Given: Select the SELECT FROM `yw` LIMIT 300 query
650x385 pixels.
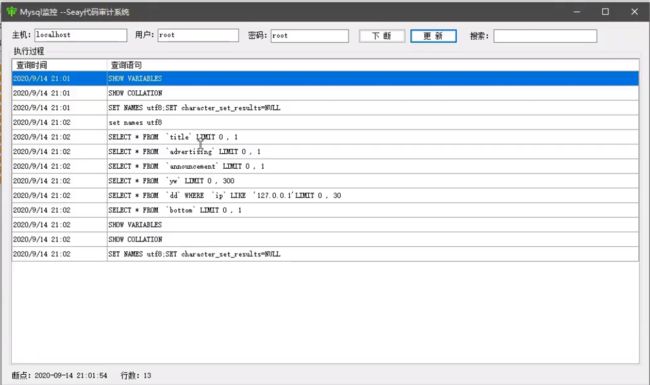Looking at the screenshot, I should [325, 181].
